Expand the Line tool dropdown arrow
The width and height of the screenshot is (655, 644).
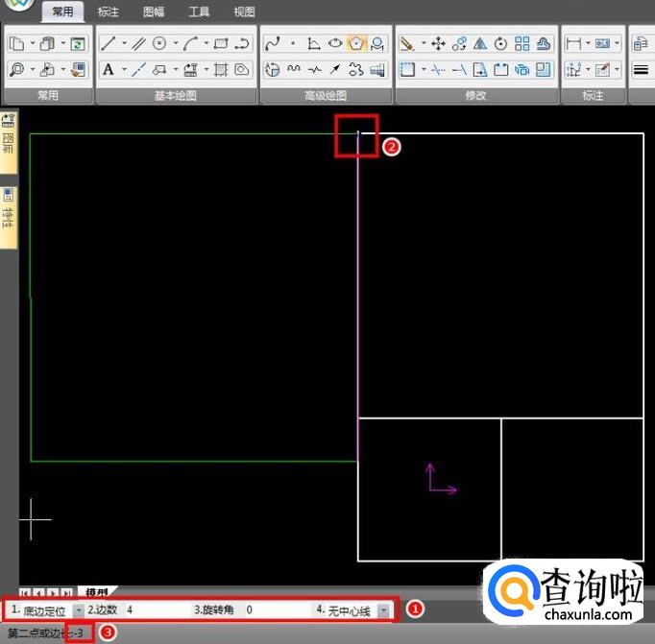124,43
